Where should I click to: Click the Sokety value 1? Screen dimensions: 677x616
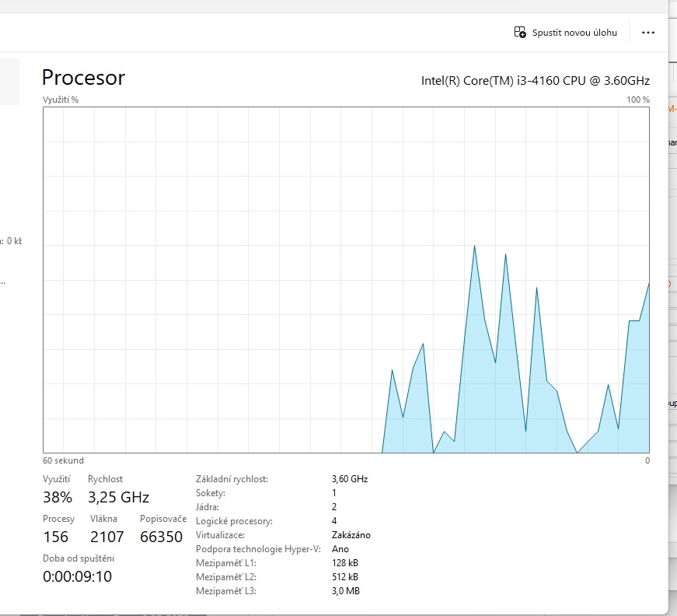point(333,493)
